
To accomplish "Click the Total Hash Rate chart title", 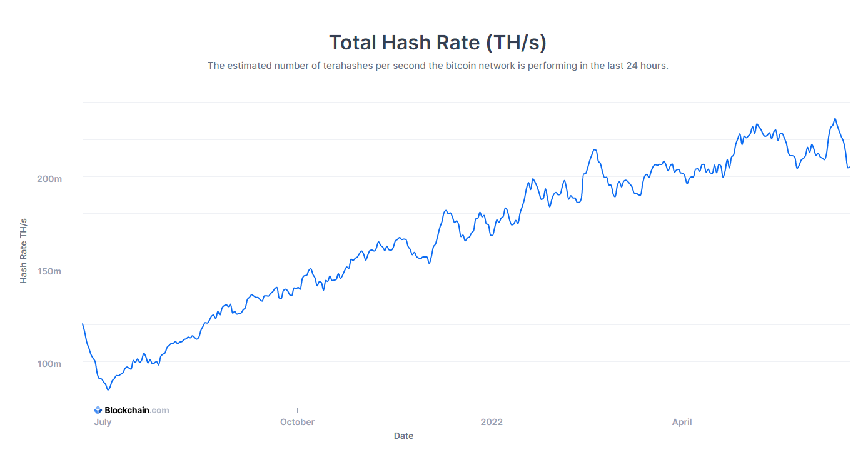I will pyautogui.click(x=438, y=43).
